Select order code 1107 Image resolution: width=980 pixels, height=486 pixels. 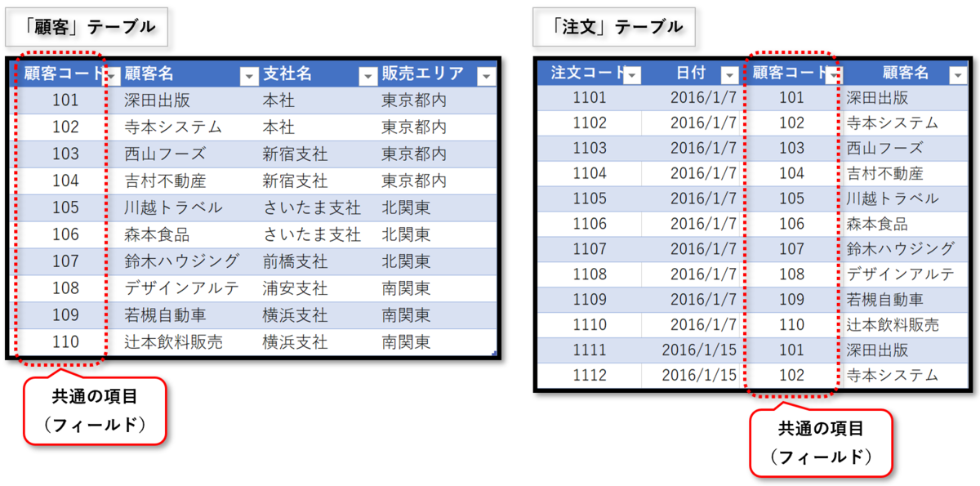(590, 249)
